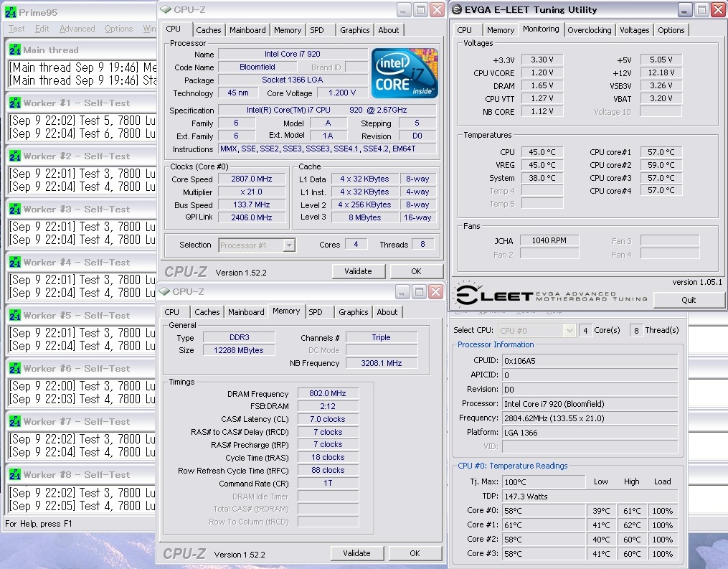Switch to SPD tab in the CPU-Z Memory-tab window
This screenshot has height=569, width=728.
tap(316, 312)
